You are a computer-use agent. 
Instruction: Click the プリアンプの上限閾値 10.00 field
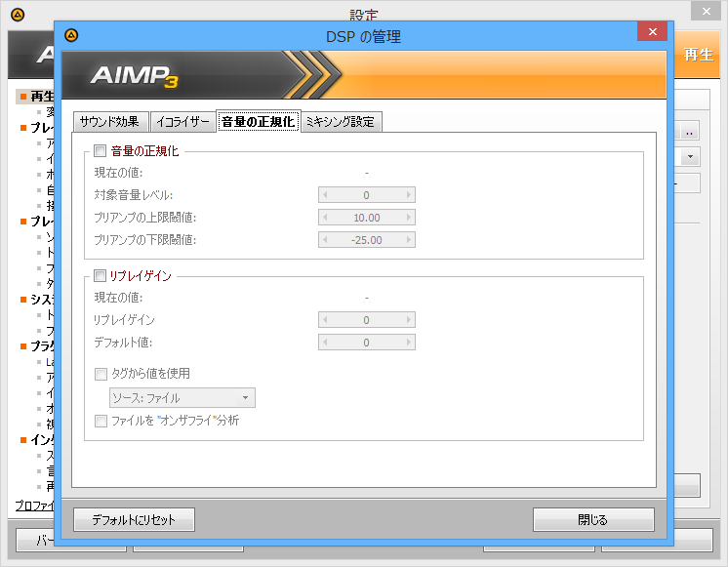[x=367, y=218]
